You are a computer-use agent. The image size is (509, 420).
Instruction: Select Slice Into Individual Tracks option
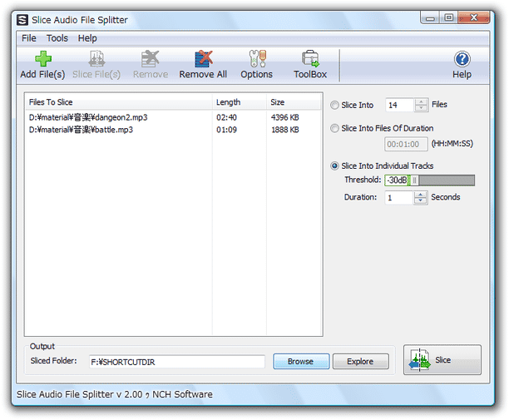[334, 166]
